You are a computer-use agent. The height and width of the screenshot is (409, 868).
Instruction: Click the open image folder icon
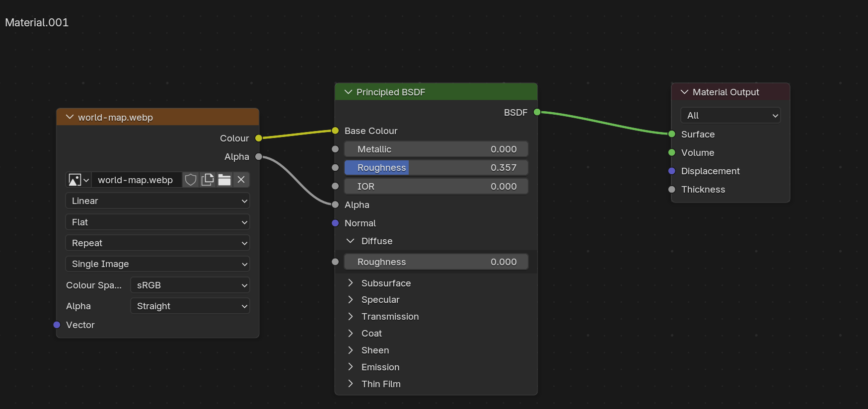pyautogui.click(x=224, y=180)
